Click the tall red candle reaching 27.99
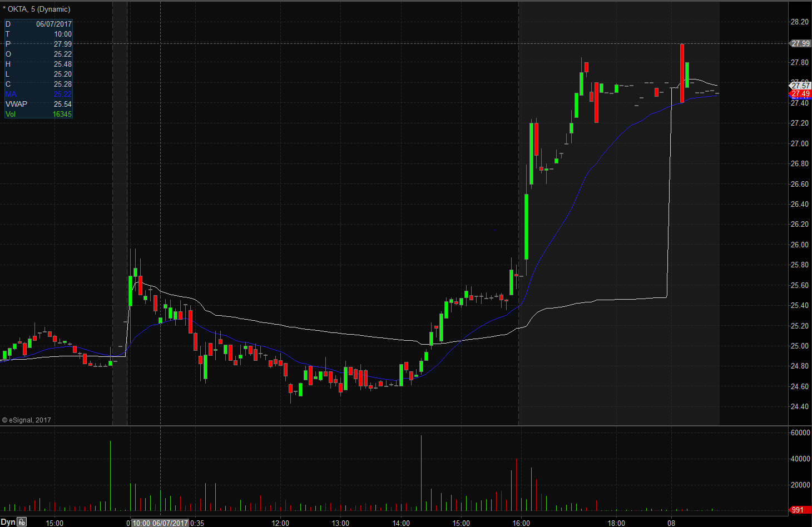The height and width of the screenshot is (527, 812). coord(682,73)
